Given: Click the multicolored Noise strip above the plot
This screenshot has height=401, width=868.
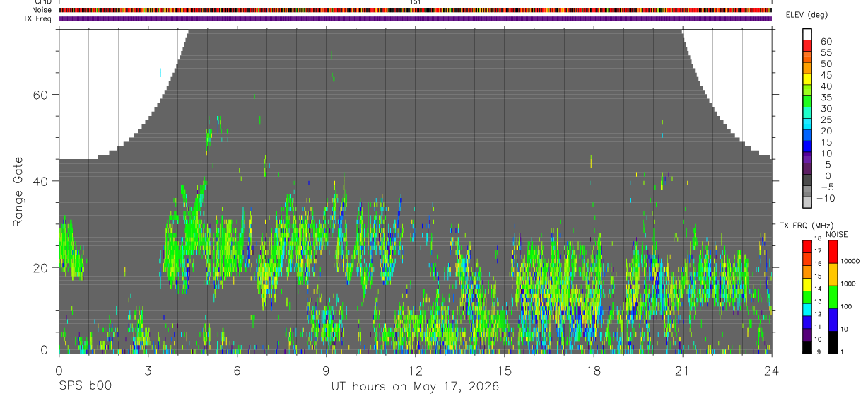Looking at the screenshot, I should (415, 10).
